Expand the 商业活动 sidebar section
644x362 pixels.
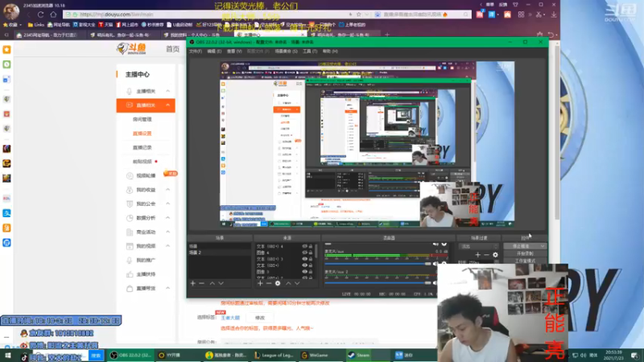pyautogui.click(x=168, y=232)
